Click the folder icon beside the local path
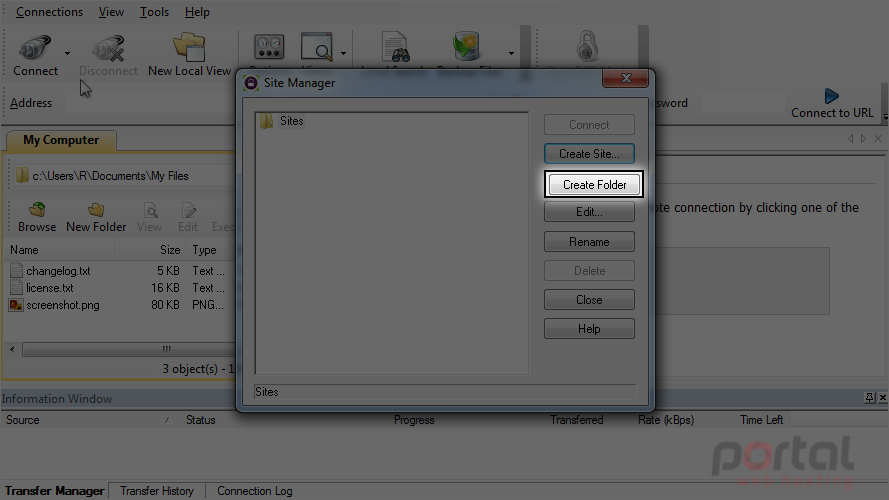889x500 pixels. point(22,176)
